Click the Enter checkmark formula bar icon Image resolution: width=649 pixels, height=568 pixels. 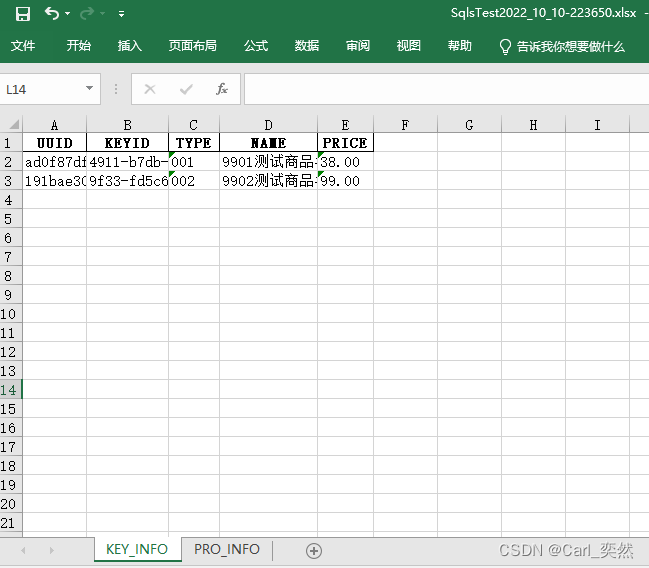pos(186,89)
